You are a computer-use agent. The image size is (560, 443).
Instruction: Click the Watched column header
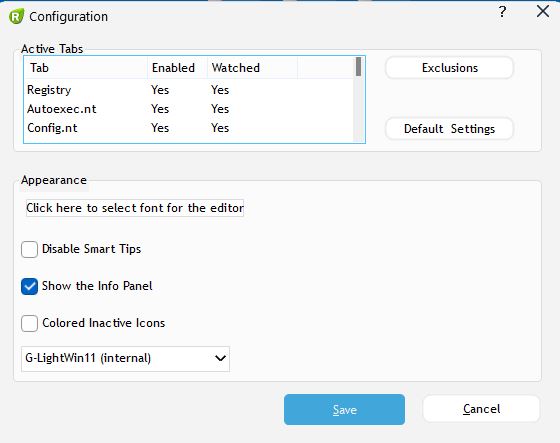(x=252, y=68)
